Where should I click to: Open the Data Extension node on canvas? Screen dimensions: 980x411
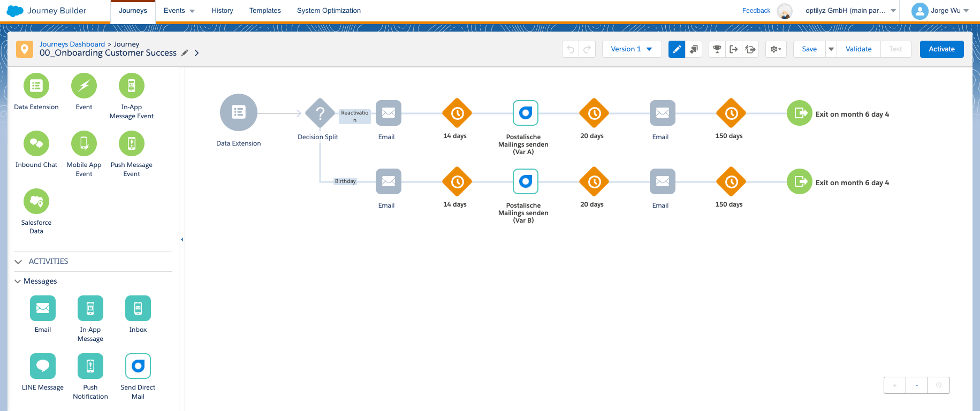(x=239, y=112)
